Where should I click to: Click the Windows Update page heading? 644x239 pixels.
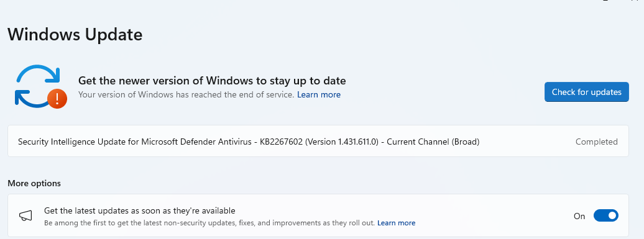pyautogui.click(x=75, y=34)
